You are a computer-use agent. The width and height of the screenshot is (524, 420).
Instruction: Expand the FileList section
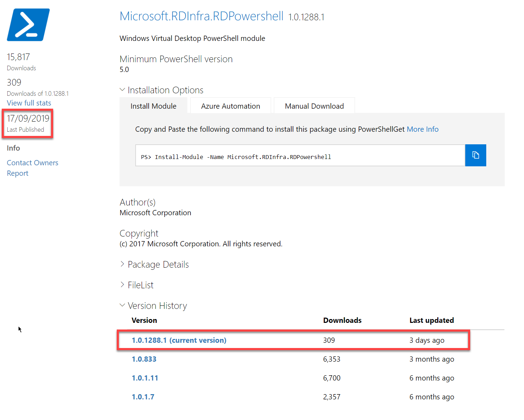coord(137,285)
